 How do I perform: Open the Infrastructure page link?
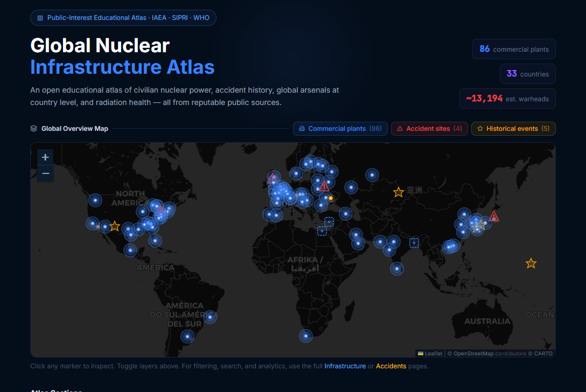345,366
